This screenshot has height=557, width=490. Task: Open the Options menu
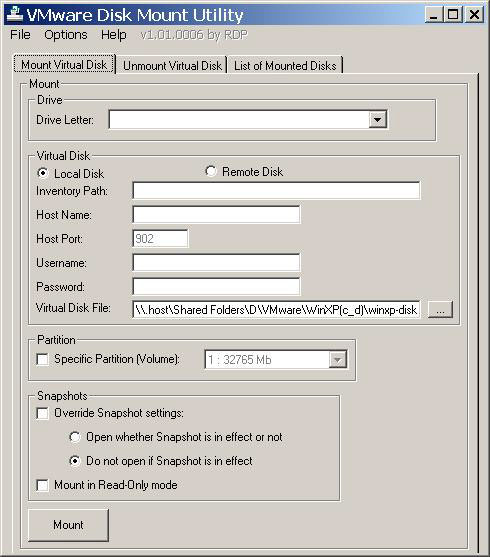tap(66, 35)
